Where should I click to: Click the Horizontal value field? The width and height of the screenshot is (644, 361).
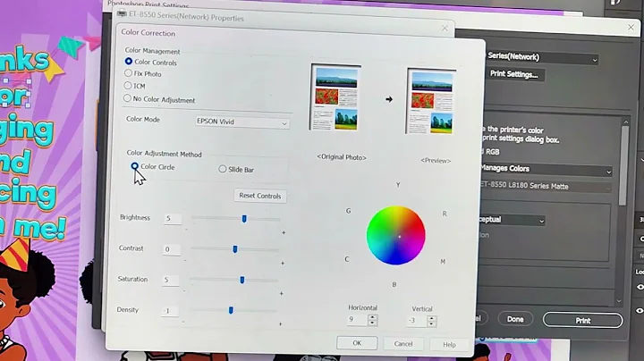point(357,320)
